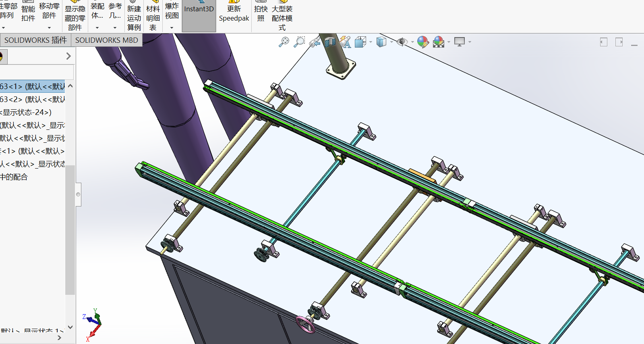Expand the View Settings monitor dropdown arrow
The image size is (644, 344).
tap(470, 42)
